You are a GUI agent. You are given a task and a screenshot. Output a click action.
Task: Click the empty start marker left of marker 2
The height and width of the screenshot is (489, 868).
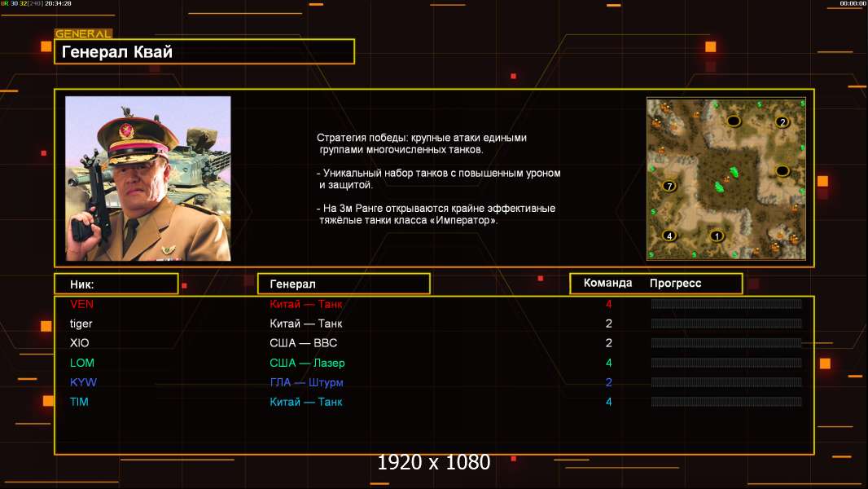(x=734, y=121)
